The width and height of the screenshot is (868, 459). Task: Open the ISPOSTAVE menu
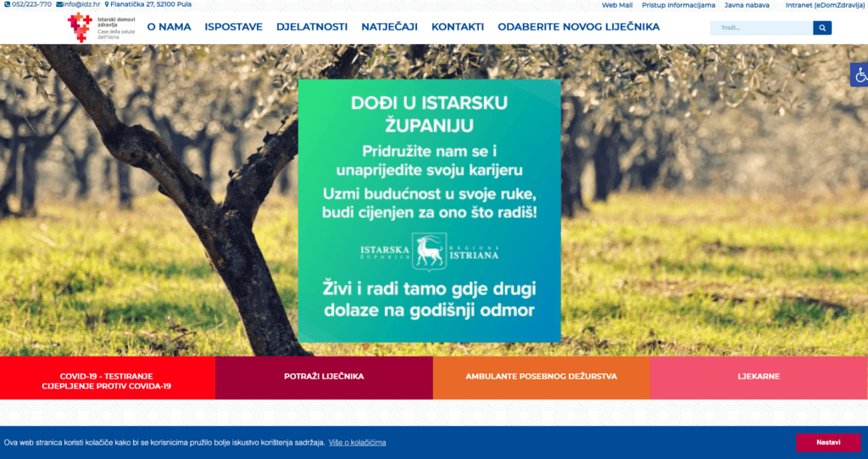(x=234, y=26)
